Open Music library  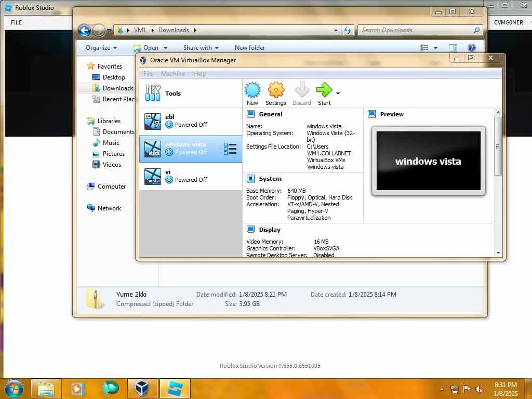tap(106, 143)
